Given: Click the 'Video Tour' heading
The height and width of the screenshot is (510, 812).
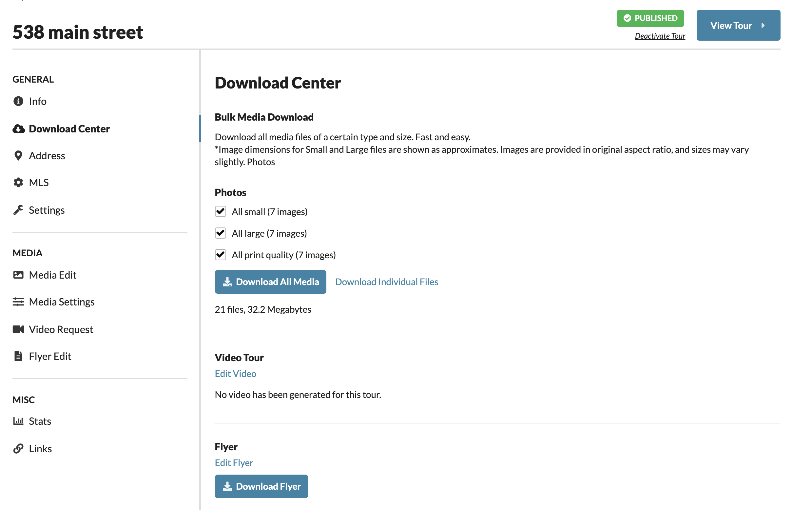Looking at the screenshot, I should [239, 358].
